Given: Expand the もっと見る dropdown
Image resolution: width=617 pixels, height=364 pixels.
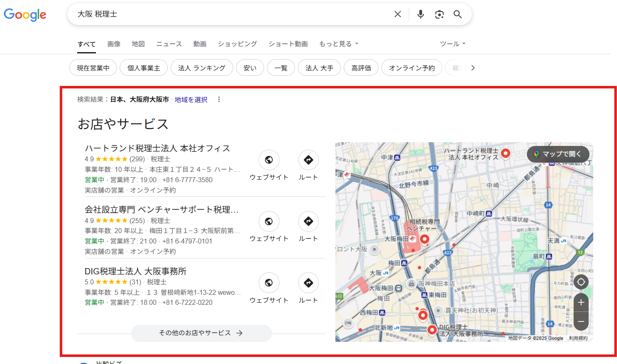Looking at the screenshot, I should click(x=339, y=44).
